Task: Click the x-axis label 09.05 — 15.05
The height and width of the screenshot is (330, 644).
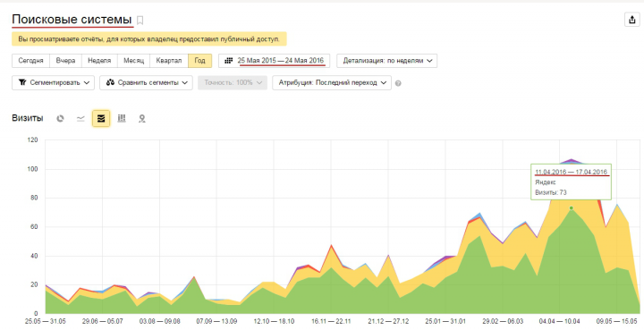Action: [617, 321]
